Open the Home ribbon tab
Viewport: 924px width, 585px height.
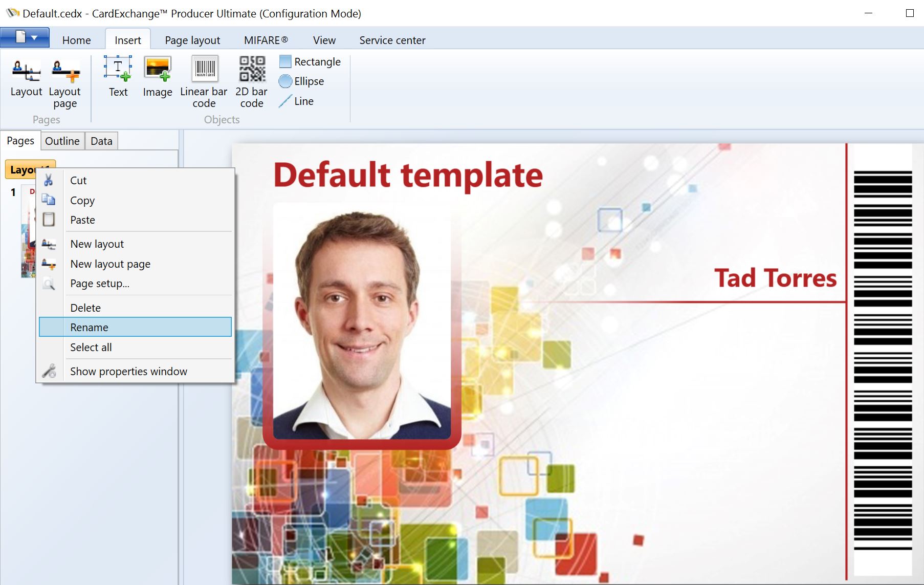click(77, 40)
